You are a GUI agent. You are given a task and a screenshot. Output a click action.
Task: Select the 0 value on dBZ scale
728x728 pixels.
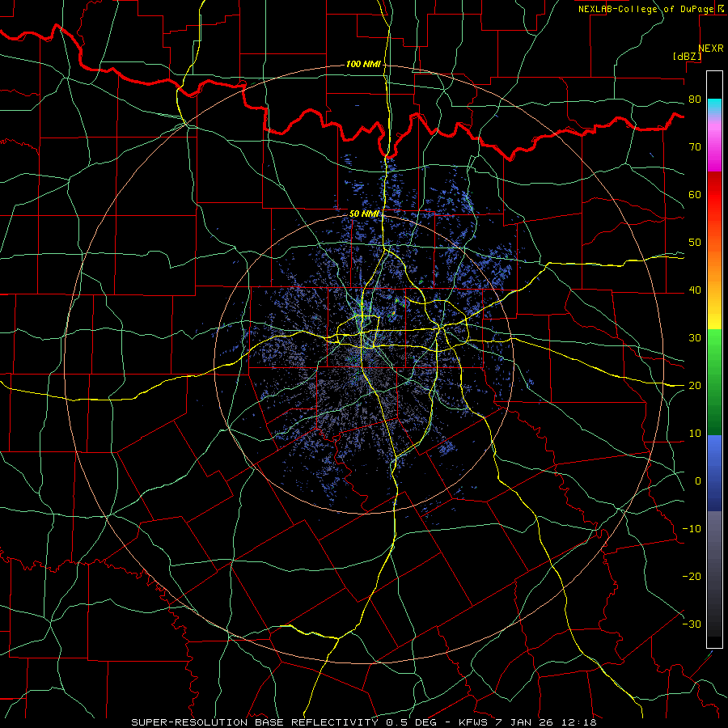698,481
